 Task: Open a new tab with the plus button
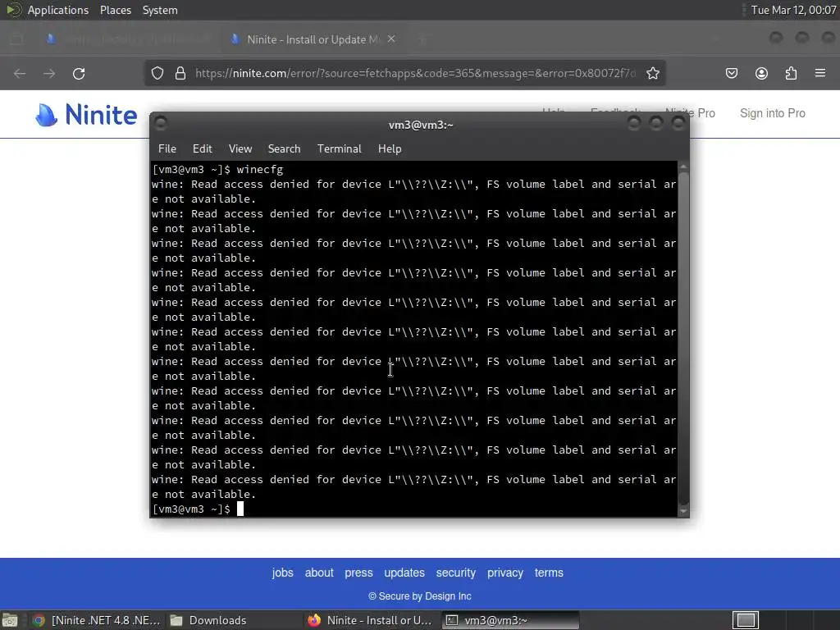tap(422, 39)
